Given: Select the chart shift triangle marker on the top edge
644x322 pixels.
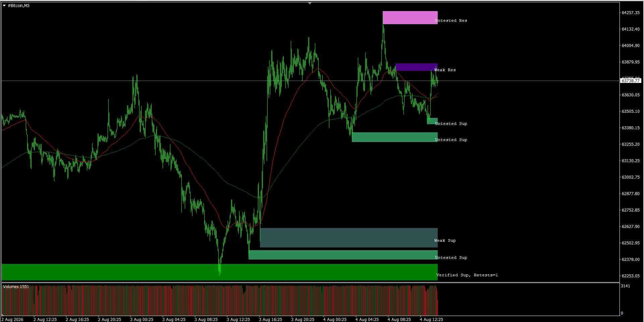Looking at the screenshot, I should click(310, 3).
